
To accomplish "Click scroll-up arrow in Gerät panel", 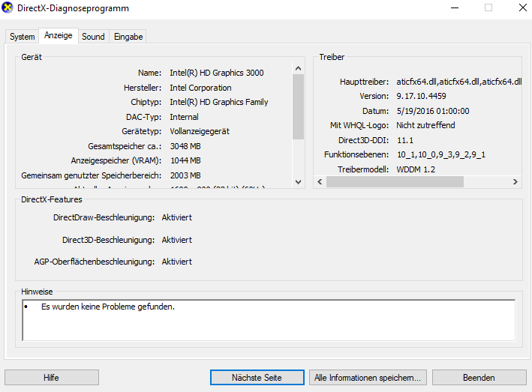I will 298,68.
